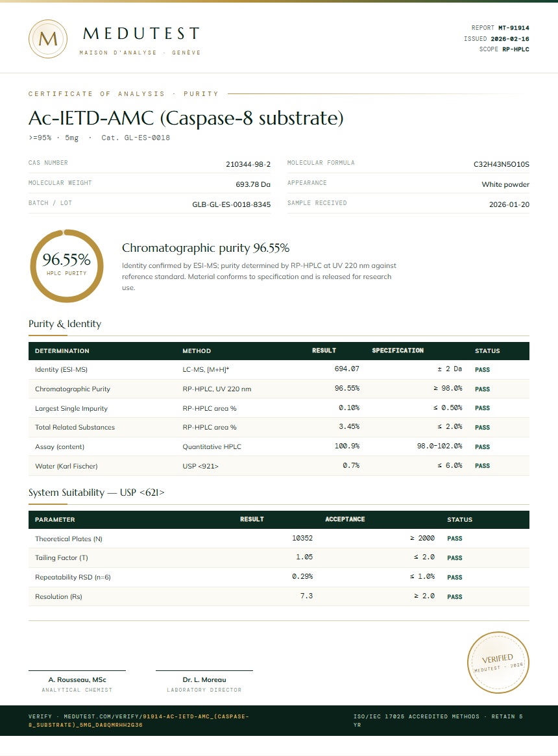558x756 pixels.
Task: Click the Identity (ESI-MS) row label
Action: tap(61, 370)
